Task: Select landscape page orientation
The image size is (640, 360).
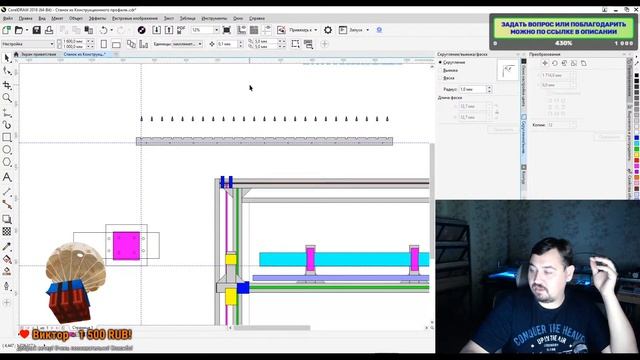Action: pos(116,44)
